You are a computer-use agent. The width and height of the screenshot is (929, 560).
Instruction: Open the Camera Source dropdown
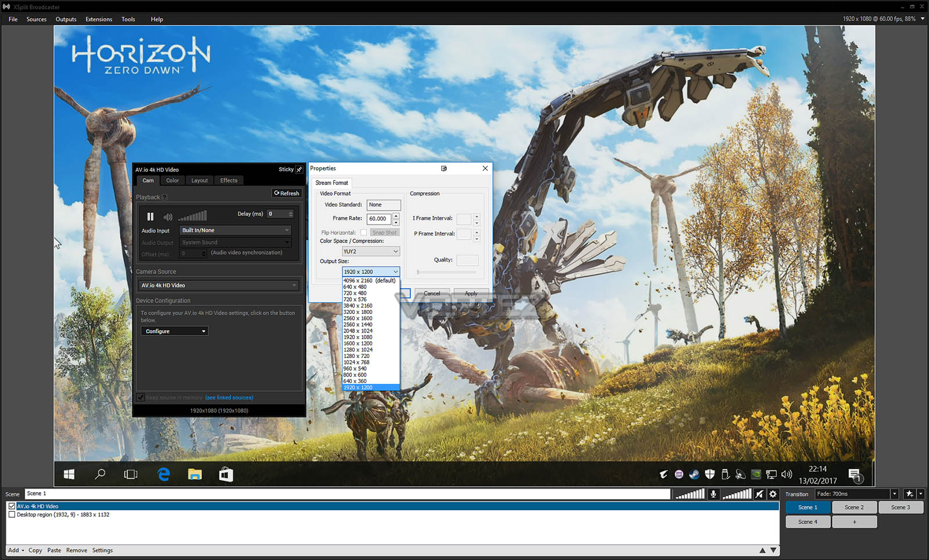(219, 286)
